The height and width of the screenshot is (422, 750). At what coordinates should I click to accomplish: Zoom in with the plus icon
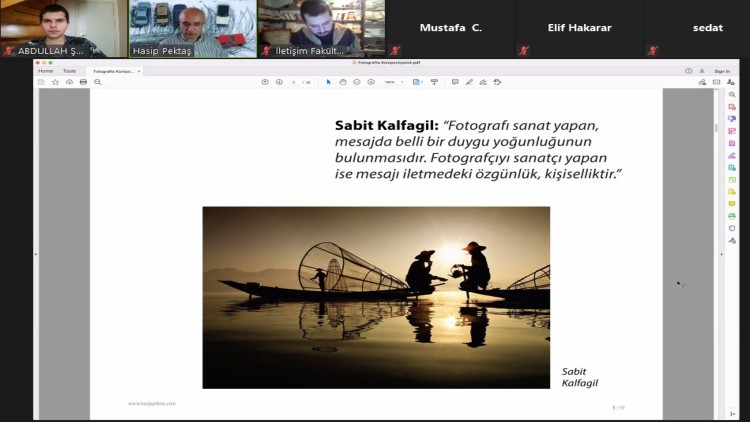pos(371,82)
